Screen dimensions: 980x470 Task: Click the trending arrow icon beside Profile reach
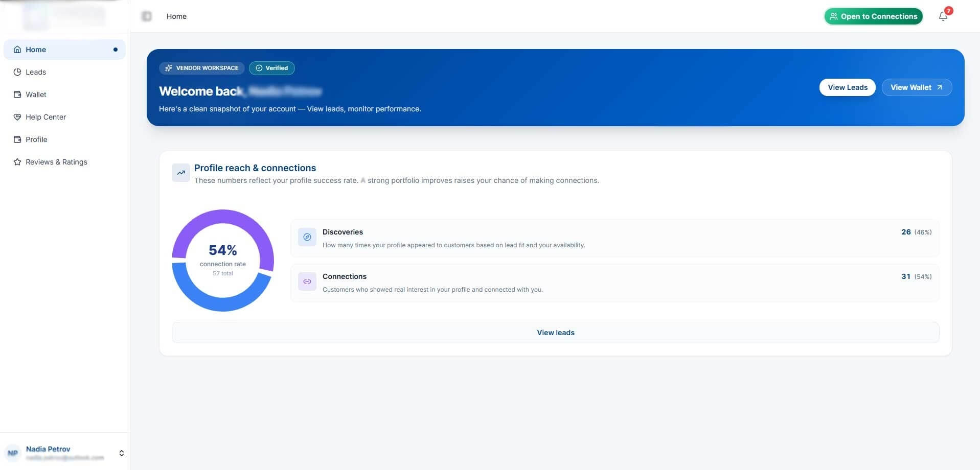tap(181, 173)
